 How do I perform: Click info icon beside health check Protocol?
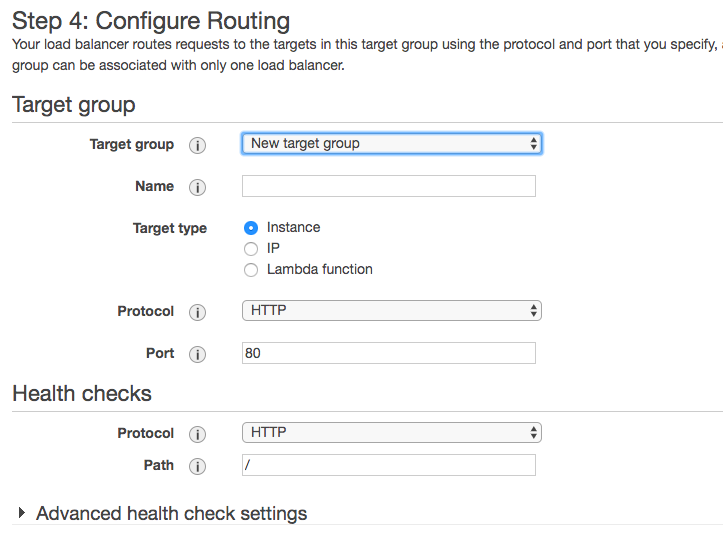tap(198, 434)
